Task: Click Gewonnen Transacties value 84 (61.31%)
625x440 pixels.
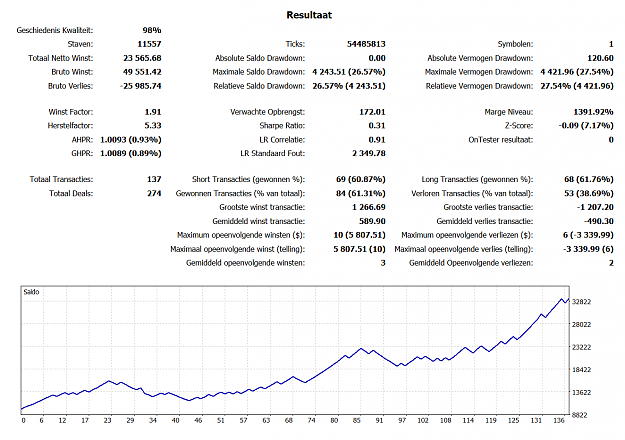Action: 361,193
